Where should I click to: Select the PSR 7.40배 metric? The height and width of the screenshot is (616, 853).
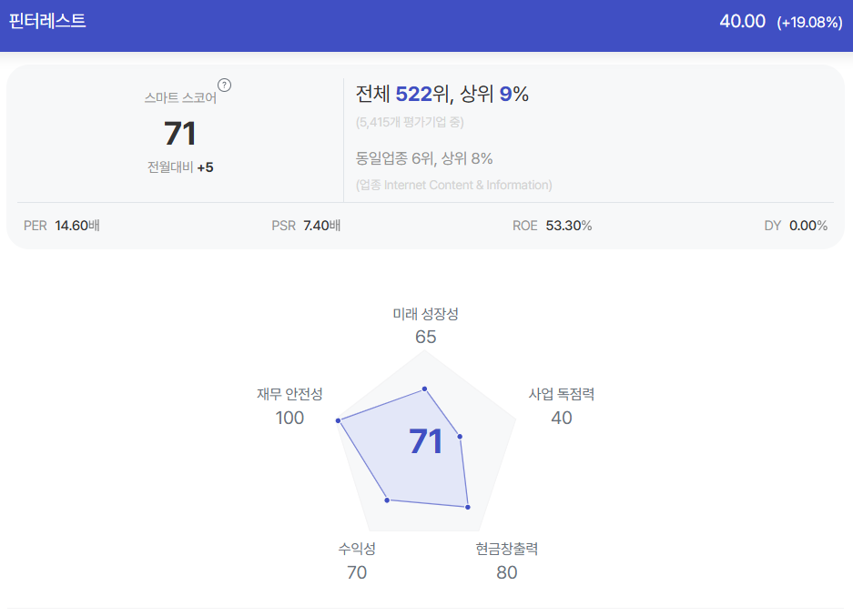(x=306, y=226)
